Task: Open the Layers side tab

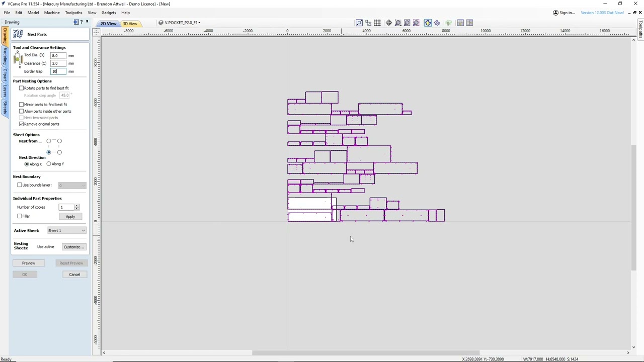Action: [x=5, y=90]
